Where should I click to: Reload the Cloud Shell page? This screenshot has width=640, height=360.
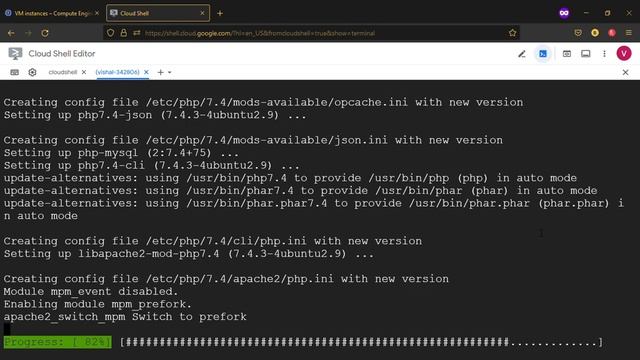[45, 33]
